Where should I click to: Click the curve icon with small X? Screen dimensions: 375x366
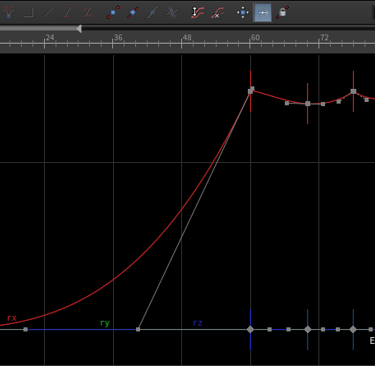coord(217,13)
